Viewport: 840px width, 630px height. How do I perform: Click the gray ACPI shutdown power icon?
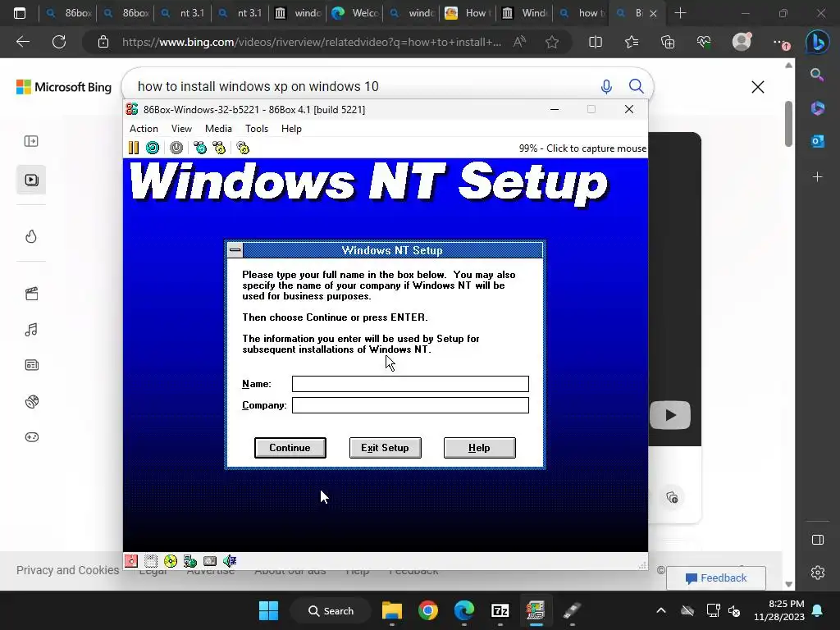pos(176,148)
